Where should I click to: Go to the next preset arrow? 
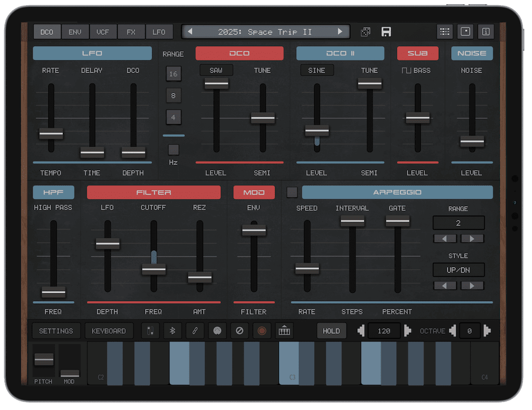click(340, 32)
